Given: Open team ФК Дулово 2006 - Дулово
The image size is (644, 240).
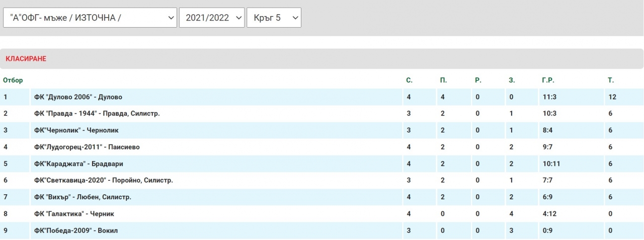Looking at the screenshot, I should pos(78,97).
